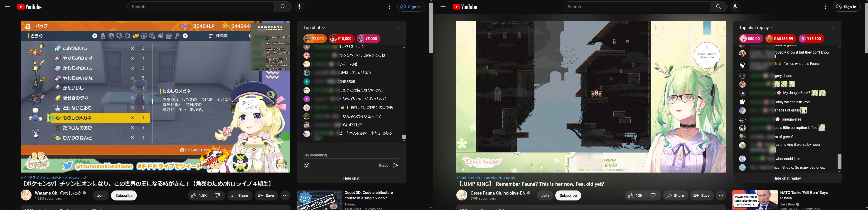Click YouTube logo in the Watame window

29,7
